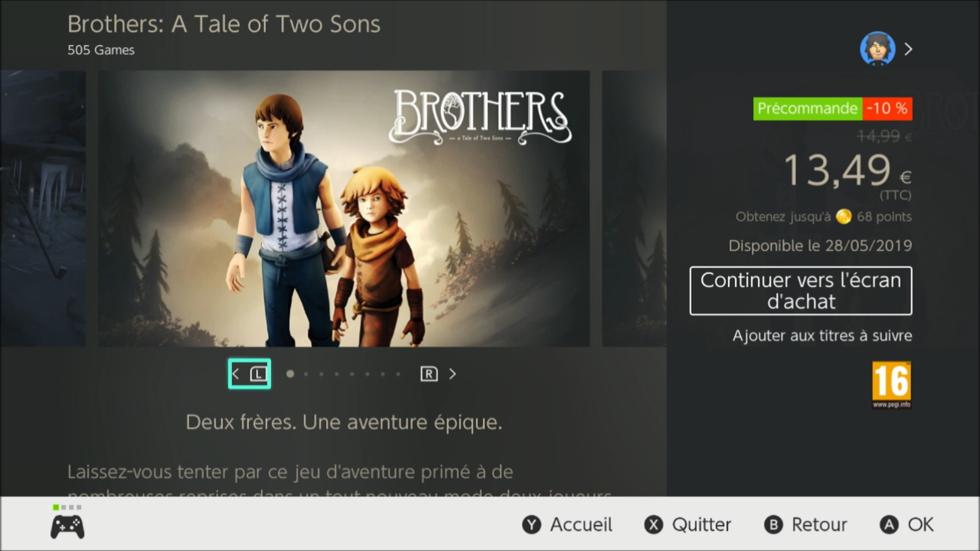Click the left arrow before the L icon

[x=236, y=373]
